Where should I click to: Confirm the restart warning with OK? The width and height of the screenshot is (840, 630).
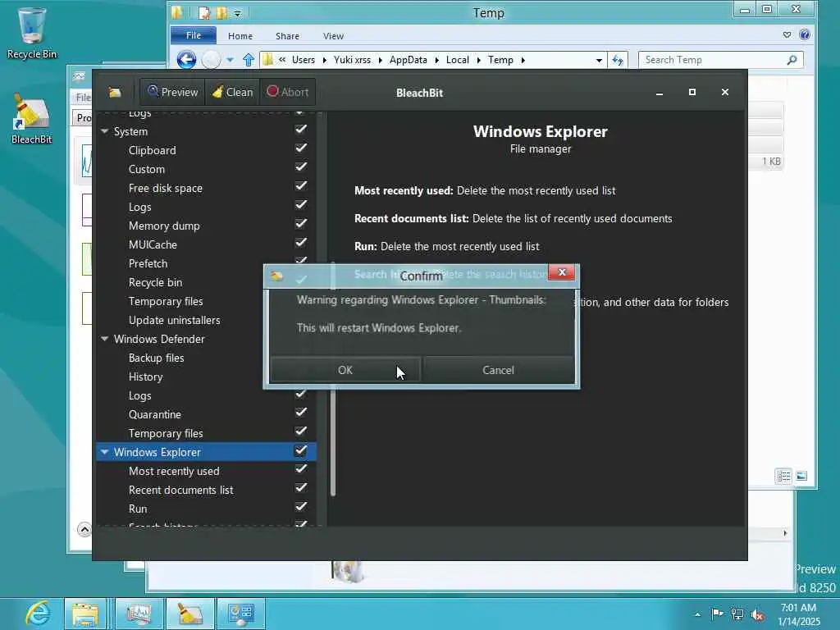(x=345, y=370)
